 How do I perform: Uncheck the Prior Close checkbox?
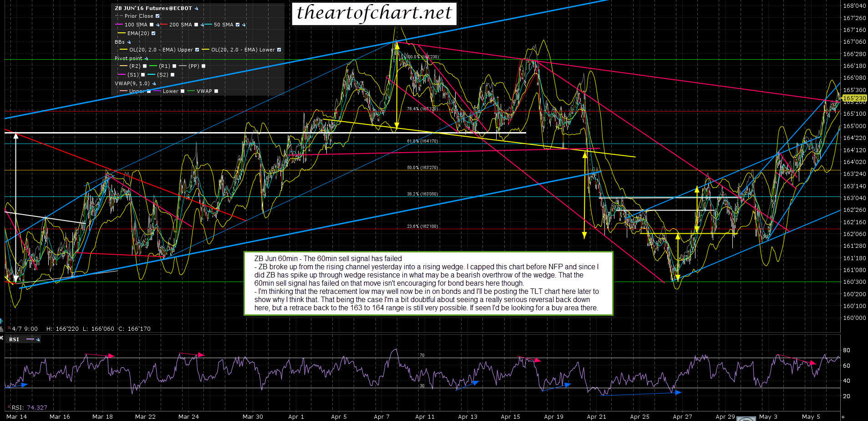click(157, 16)
